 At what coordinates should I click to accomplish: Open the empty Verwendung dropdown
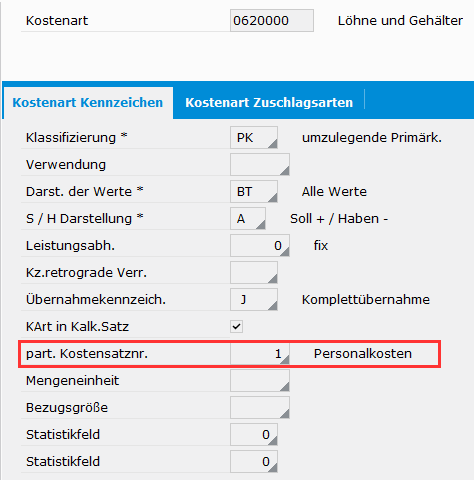pos(260,164)
